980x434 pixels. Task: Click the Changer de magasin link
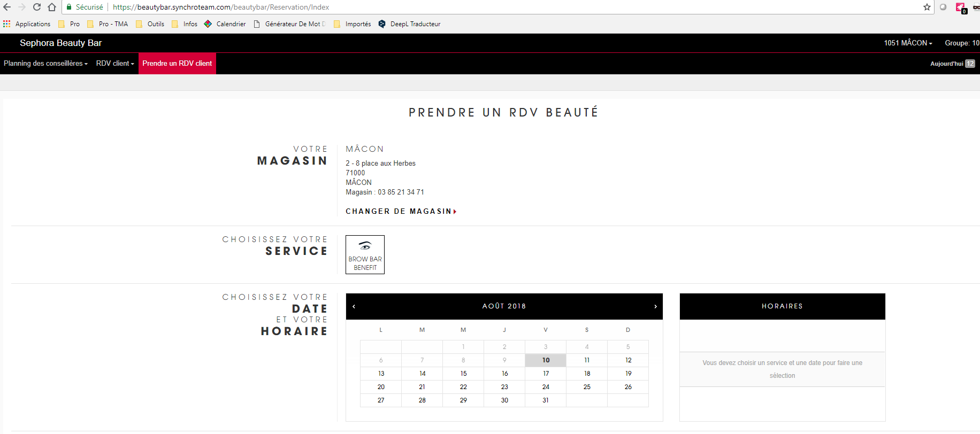point(401,211)
